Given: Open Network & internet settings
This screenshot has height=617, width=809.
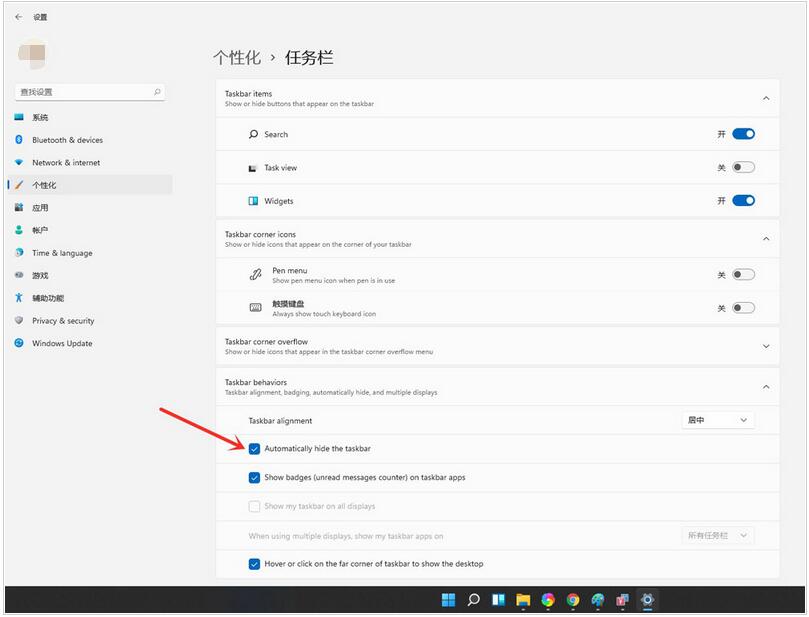Looking at the screenshot, I should [x=90, y=163].
